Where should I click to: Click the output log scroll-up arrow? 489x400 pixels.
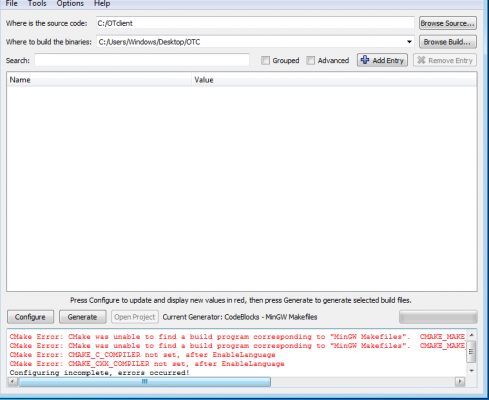coord(471,335)
